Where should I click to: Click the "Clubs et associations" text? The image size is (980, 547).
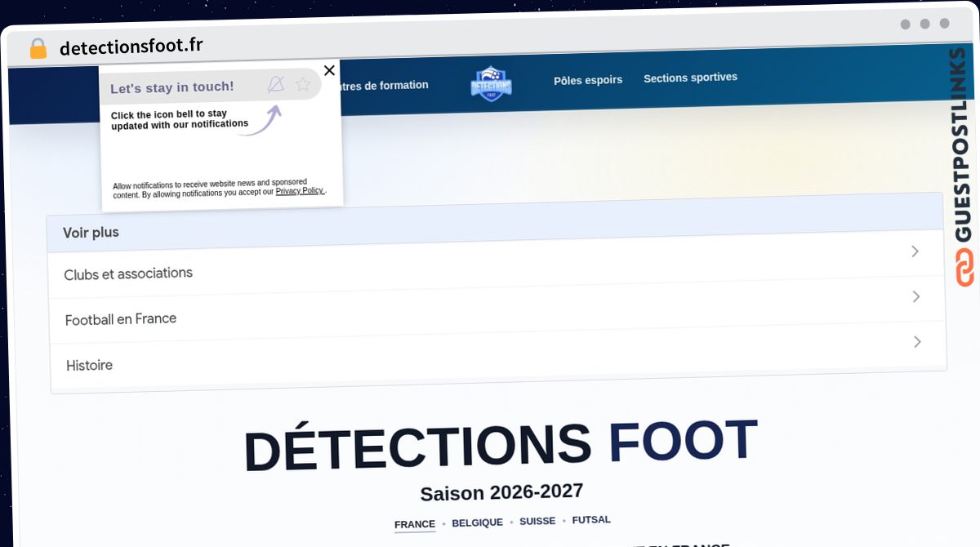coord(128,273)
